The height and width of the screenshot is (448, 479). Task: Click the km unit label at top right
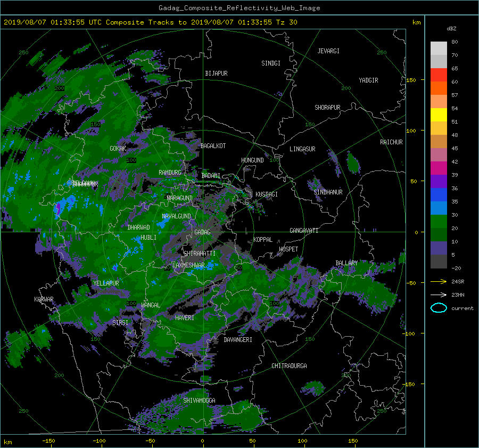pos(416,22)
